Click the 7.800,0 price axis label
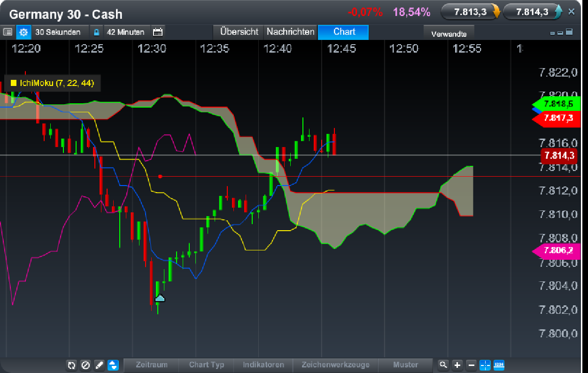The width and height of the screenshot is (588, 373). [x=558, y=334]
